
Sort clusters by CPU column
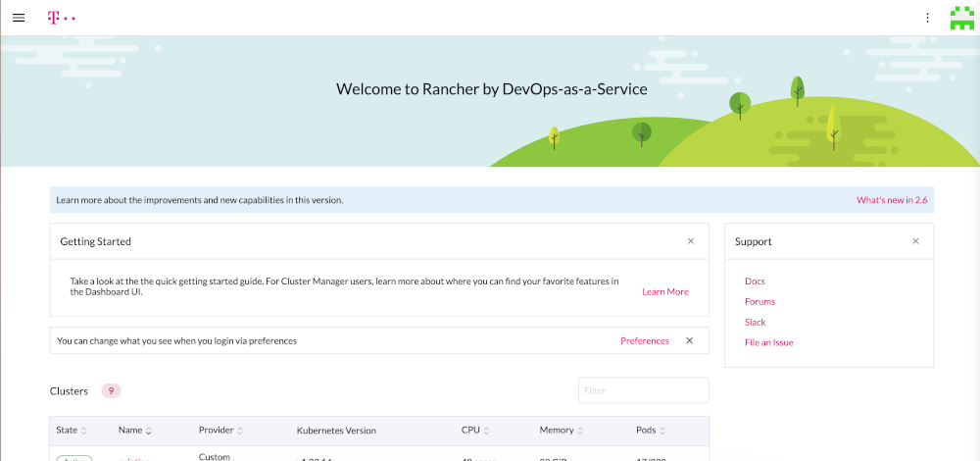[x=475, y=431]
